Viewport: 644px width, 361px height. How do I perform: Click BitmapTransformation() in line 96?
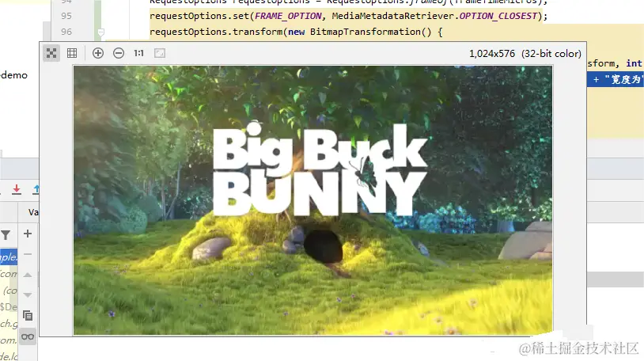pos(371,32)
